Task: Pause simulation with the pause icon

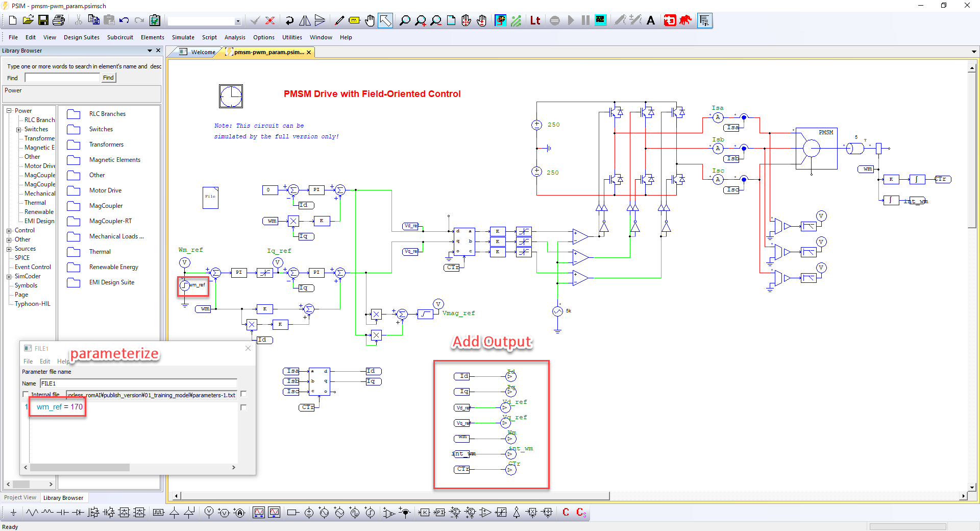Action: click(x=585, y=20)
